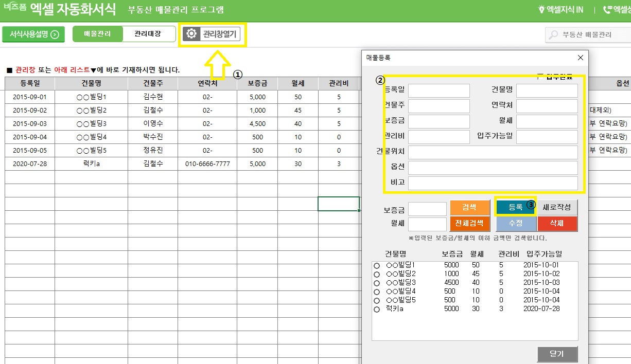Select the ○○빌딩1 radio button in the list
The image size is (631, 364).
coord(377,266)
